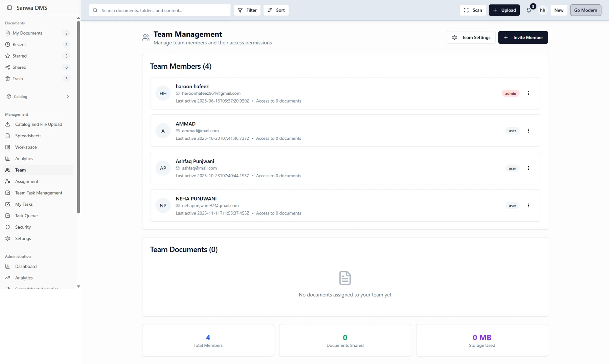Open the Sort options
609x364 pixels.
pyautogui.click(x=276, y=10)
